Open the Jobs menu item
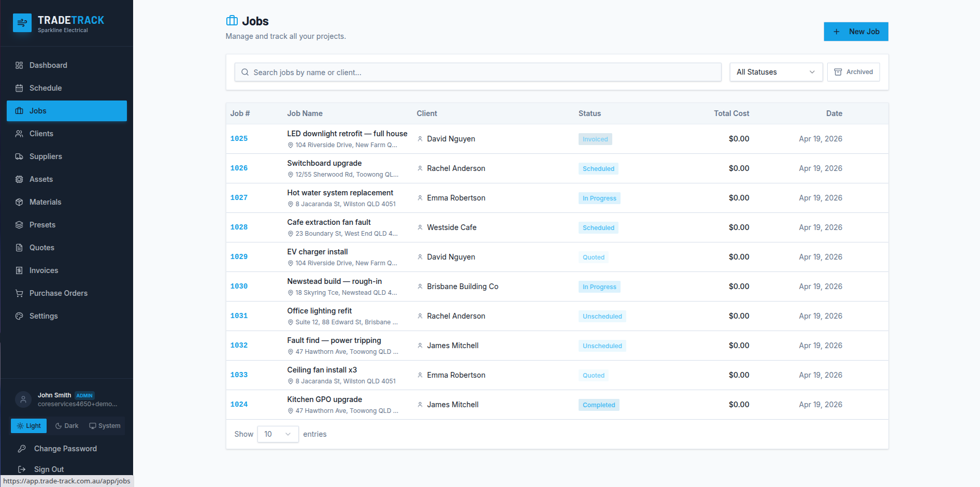Screen dimensions: 980x487 [x=67, y=111]
